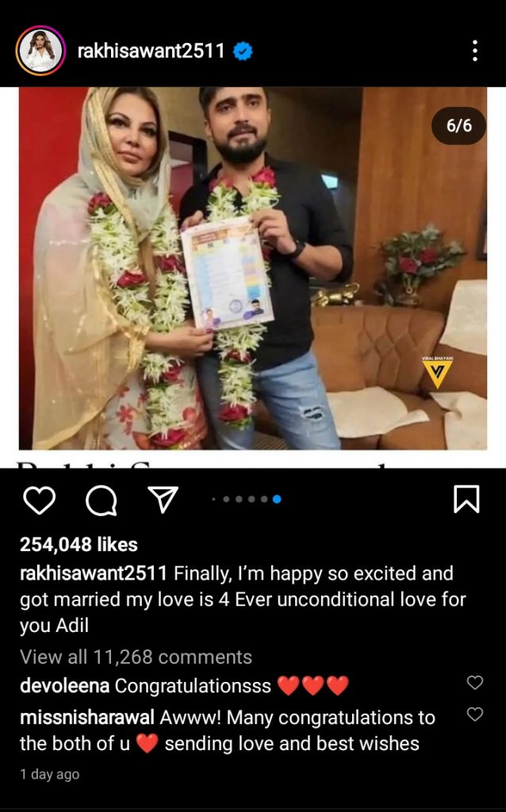Open missnisharawal's profile from comment
The image size is (506, 812).
(87, 717)
